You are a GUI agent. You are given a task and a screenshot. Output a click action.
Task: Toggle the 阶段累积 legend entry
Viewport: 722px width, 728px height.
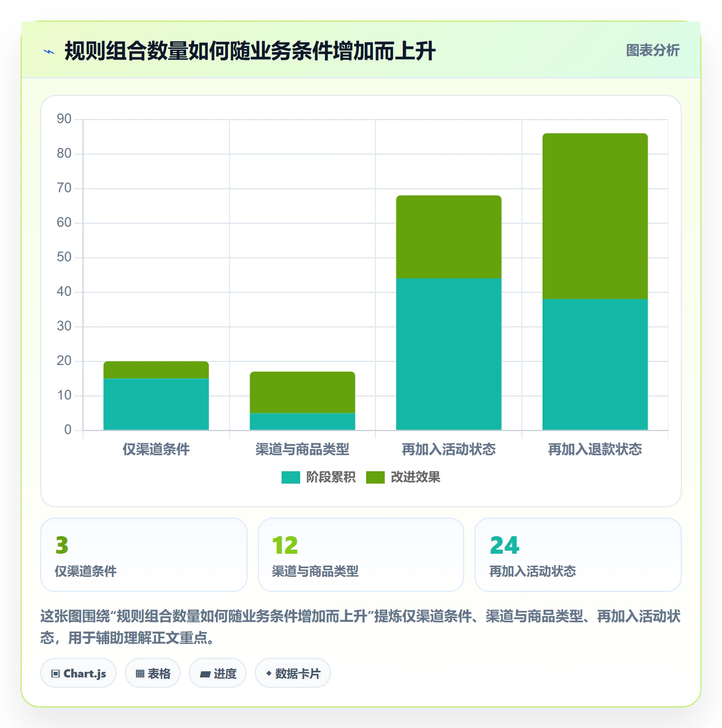click(x=318, y=477)
